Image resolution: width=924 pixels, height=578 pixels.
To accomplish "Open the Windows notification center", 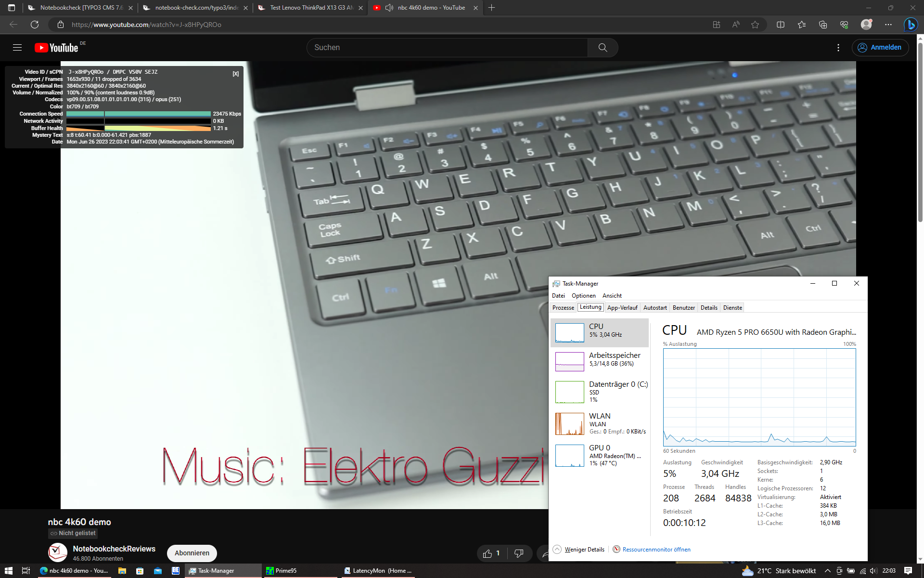I will pyautogui.click(x=908, y=571).
